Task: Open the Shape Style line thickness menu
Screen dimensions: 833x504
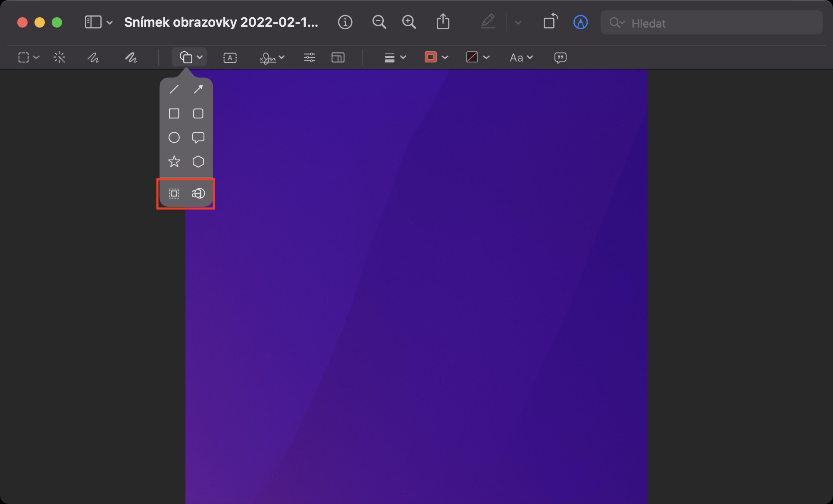Action: (x=395, y=57)
